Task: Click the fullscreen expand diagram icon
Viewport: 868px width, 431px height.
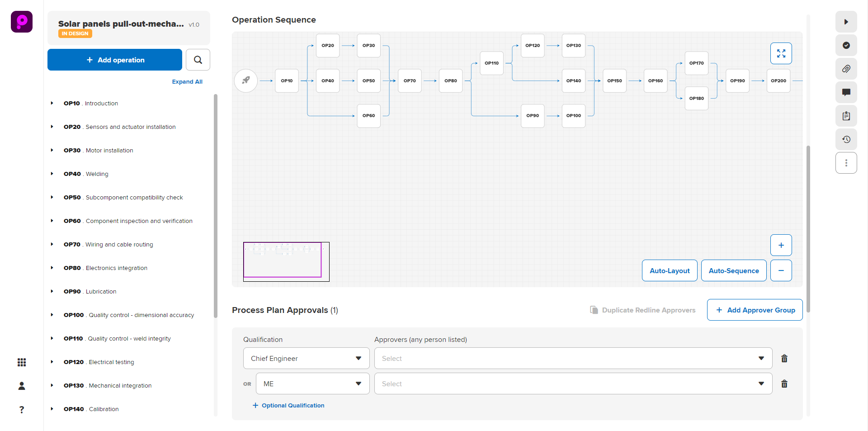Action: coord(781,53)
